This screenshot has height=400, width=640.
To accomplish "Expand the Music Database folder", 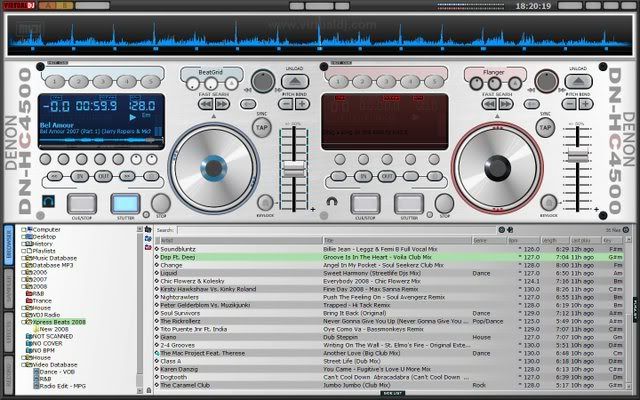I will pos(24,258).
